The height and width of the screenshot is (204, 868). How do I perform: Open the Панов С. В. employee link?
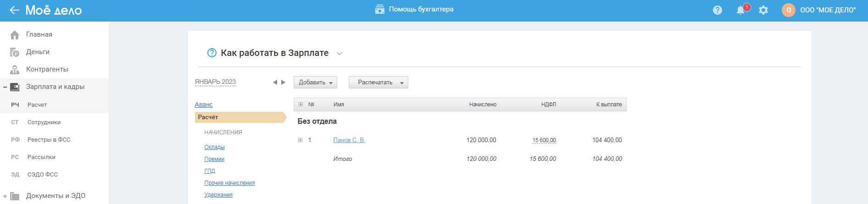click(x=349, y=140)
